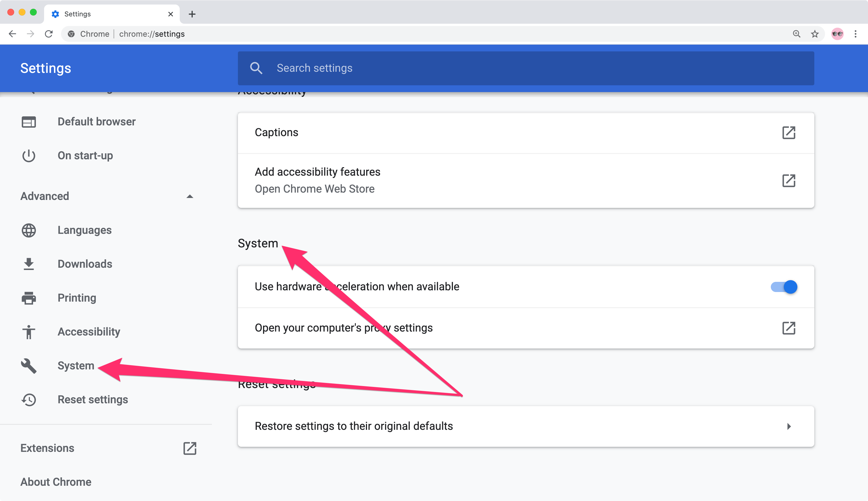Click the zoom magnifier icon in address bar
Image resolution: width=868 pixels, height=501 pixels.
coord(797,34)
